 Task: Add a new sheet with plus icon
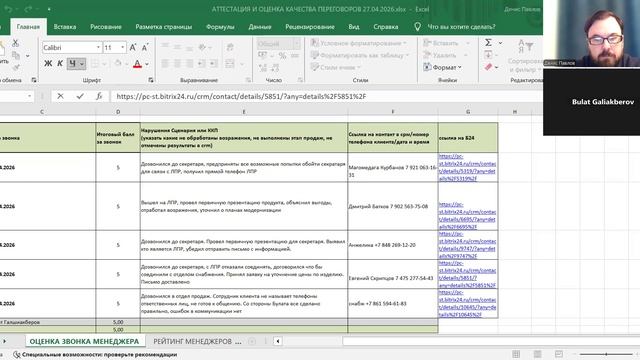pos(252,341)
